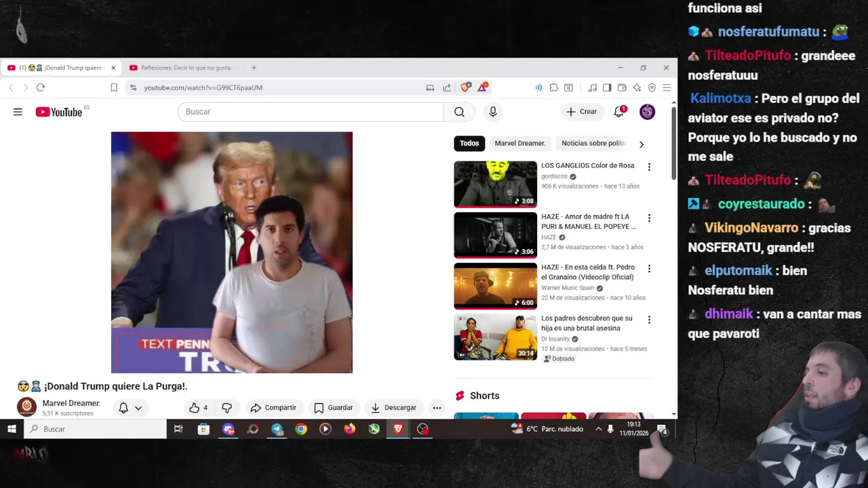Open Firefox from the taskbar
The width and height of the screenshot is (868, 488).
pyautogui.click(x=350, y=429)
